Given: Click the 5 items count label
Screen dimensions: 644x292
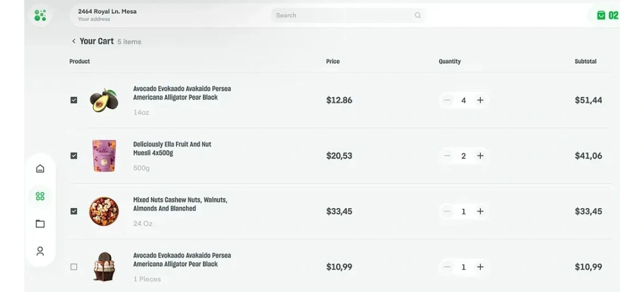Looking at the screenshot, I should [129, 42].
